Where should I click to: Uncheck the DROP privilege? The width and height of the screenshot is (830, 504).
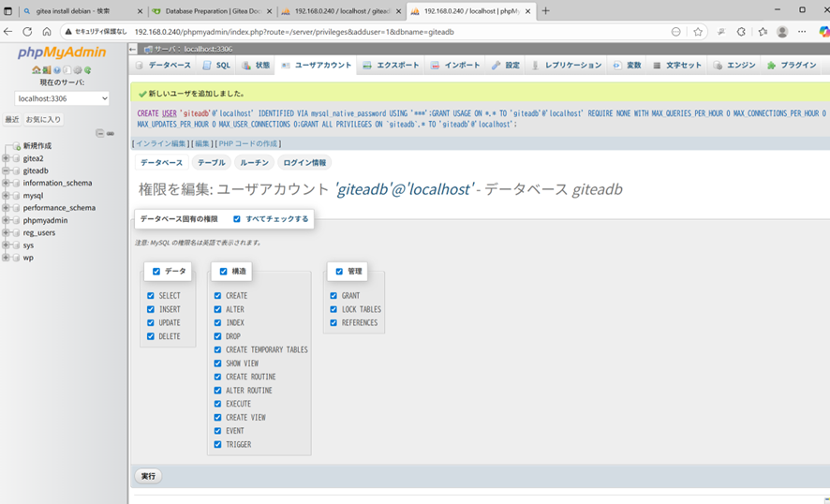point(217,336)
